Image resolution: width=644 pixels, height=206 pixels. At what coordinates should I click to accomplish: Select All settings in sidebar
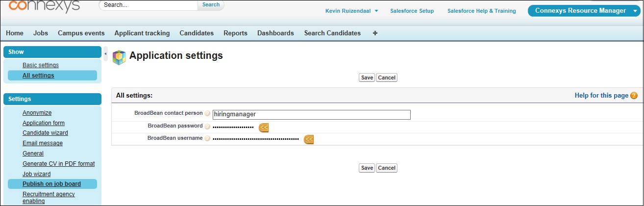(38, 76)
